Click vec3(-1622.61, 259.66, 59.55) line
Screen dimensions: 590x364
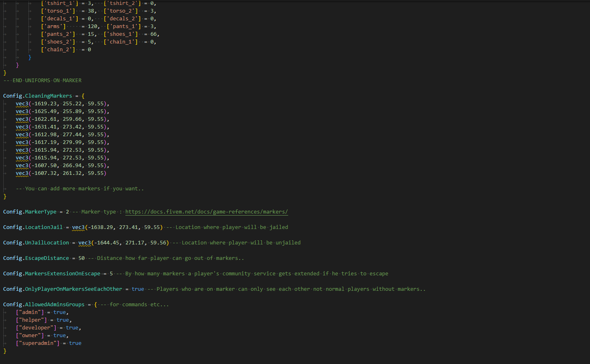pyautogui.click(x=63, y=119)
